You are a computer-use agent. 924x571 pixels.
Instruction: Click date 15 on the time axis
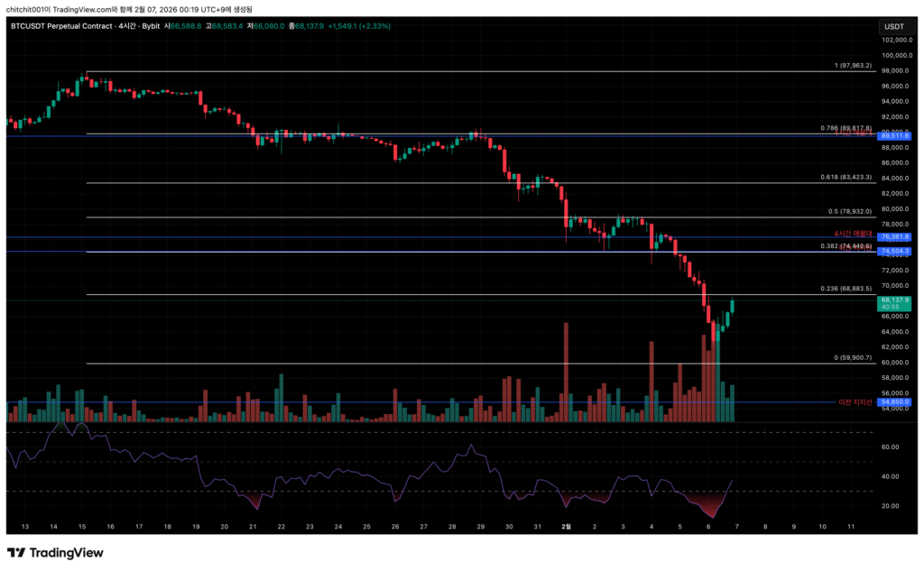[82, 525]
